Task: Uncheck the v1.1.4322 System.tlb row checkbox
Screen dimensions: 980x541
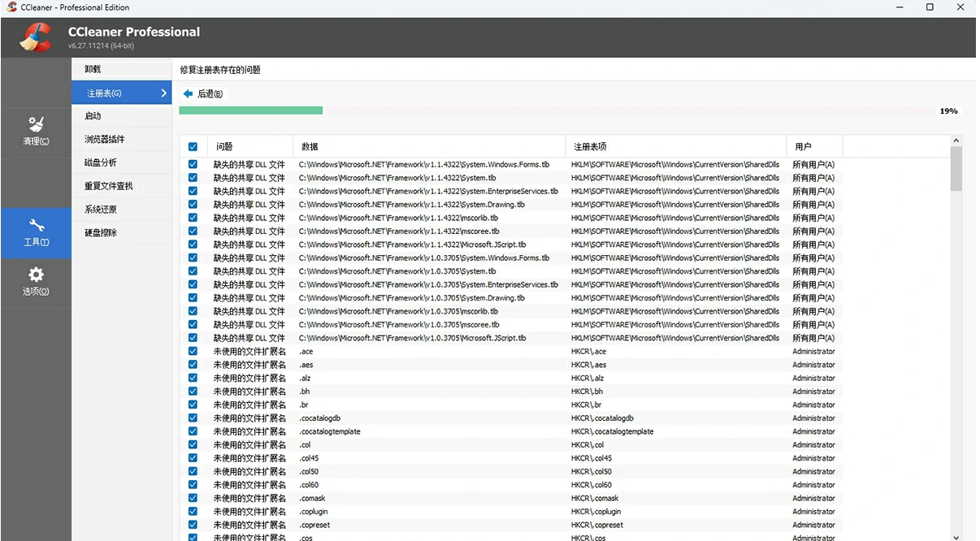Action: [193, 177]
